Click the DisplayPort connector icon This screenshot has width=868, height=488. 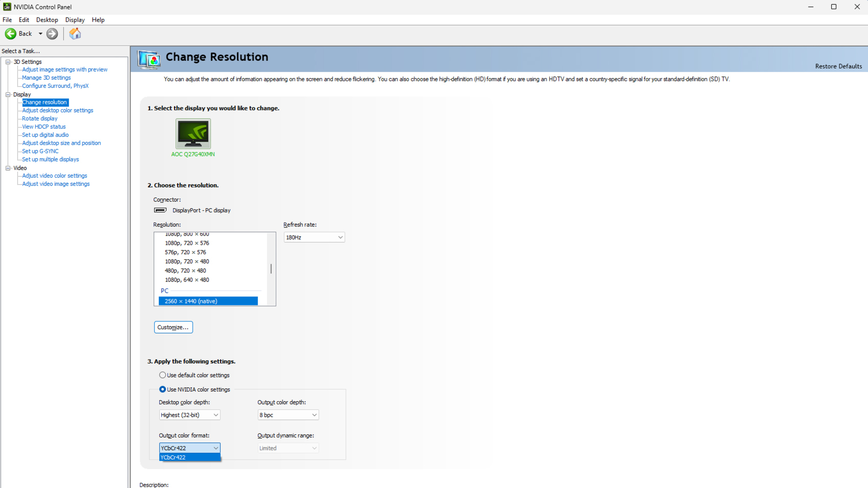[160, 210]
